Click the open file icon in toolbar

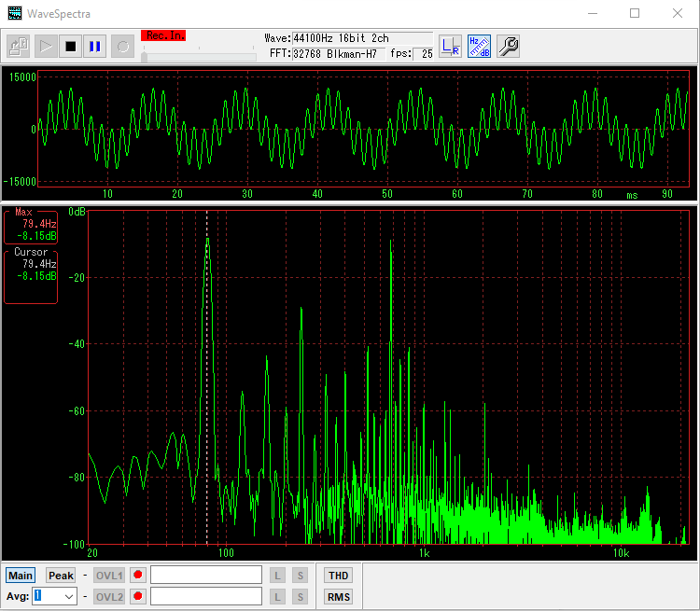pyautogui.click(x=19, y=46)
